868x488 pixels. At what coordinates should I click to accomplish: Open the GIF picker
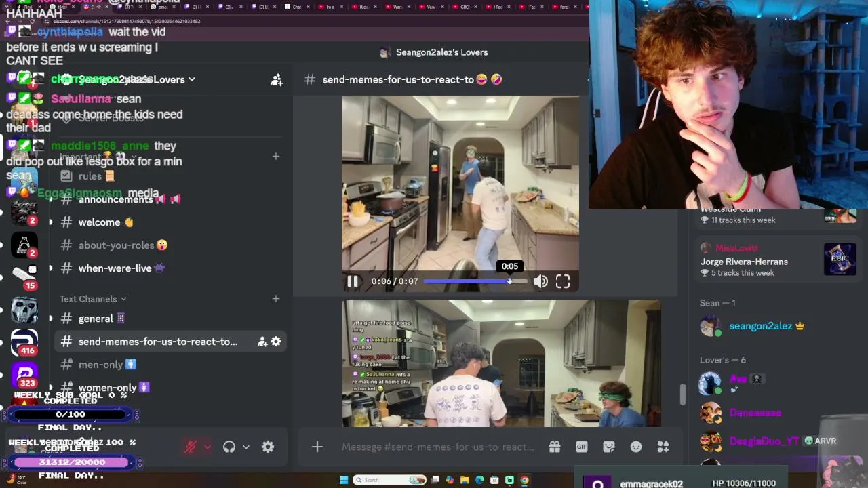pos(582,447)
